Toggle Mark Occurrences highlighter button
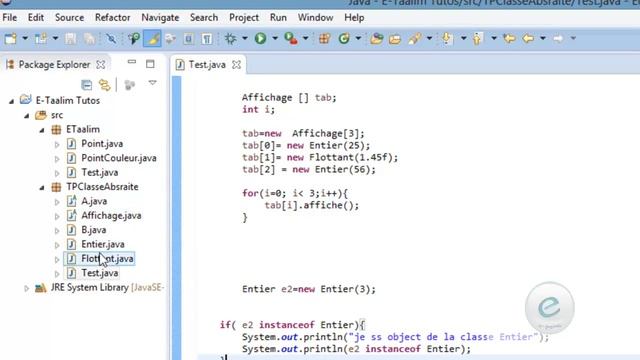 [x=152, y=39]
